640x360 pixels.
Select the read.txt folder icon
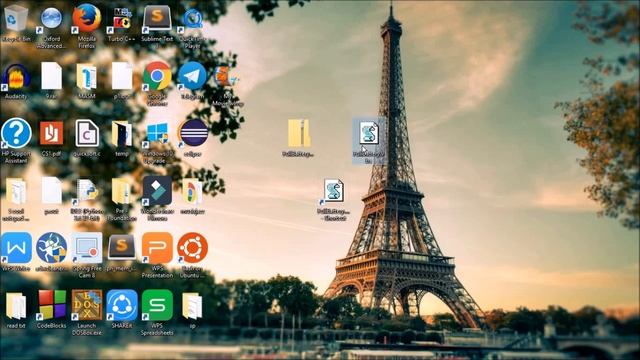(16, 306)
